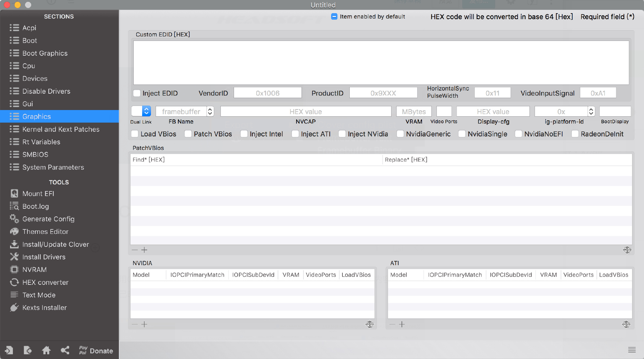Enable the Inject ATI checkbox
Image resolution: width=644 pixels, height=359 pixels.
295,134
